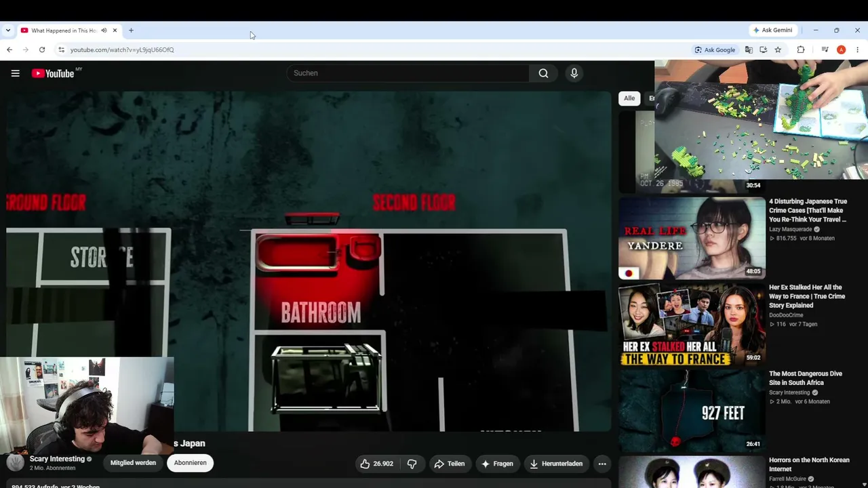Open a new tab
The height and width of the screenshot is (488, 868).
pyautogui.click(x=131, y=30)
